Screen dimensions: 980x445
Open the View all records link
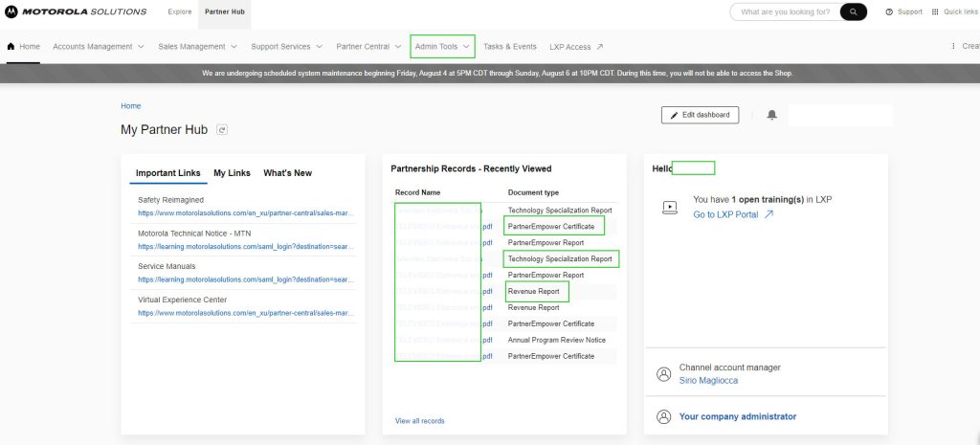pyautogui.click(x=420, y=421)
